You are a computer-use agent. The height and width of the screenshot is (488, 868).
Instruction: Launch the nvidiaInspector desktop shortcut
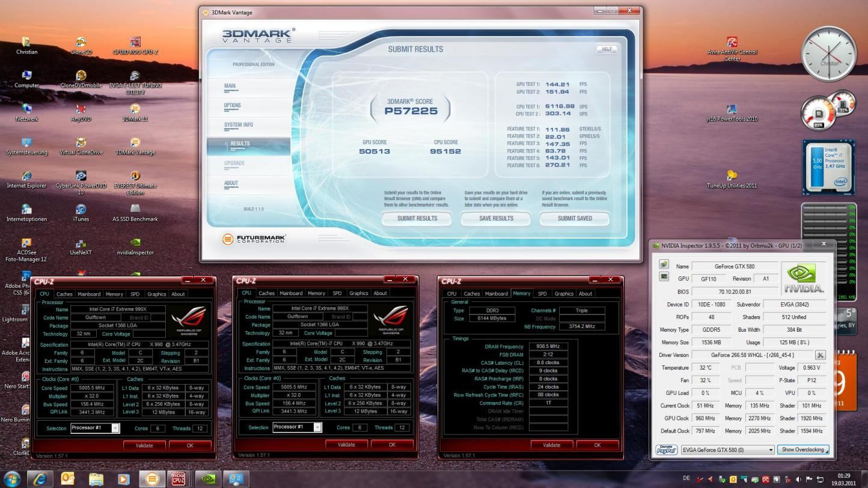pyautogui.click(x=135, y=247)
